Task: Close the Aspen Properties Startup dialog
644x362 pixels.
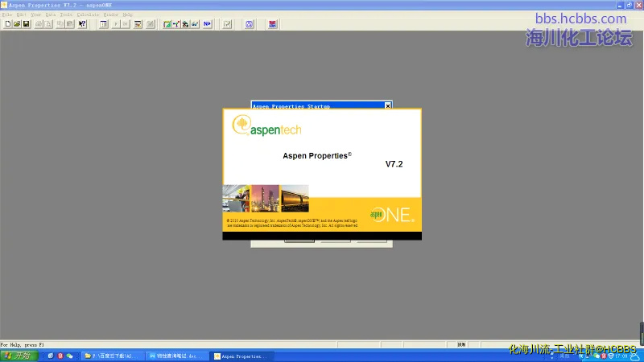Action: (387, 105)
